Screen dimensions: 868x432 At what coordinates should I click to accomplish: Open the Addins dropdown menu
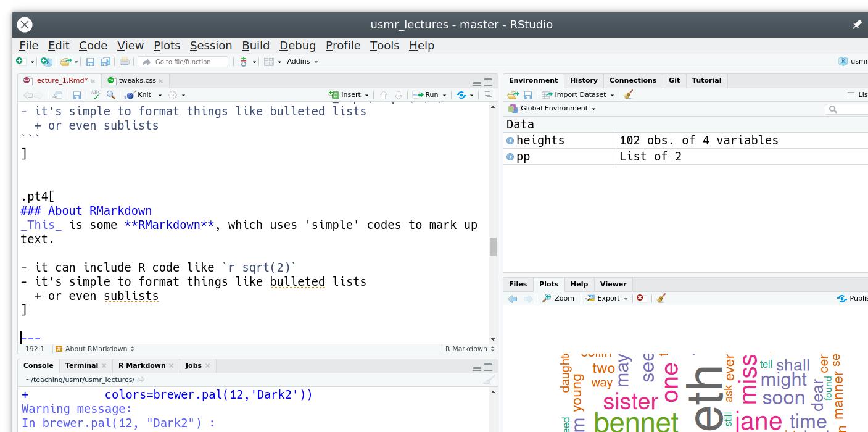click(302, 62)
